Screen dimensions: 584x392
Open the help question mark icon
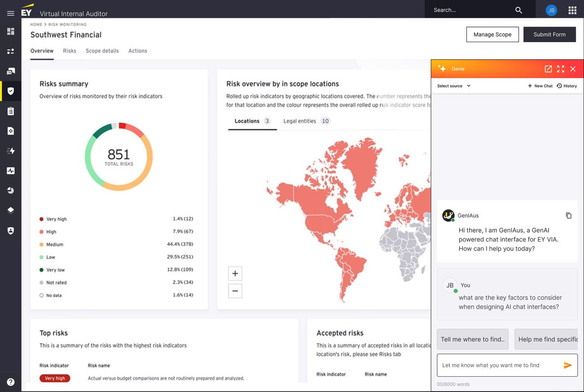point(11,382)
